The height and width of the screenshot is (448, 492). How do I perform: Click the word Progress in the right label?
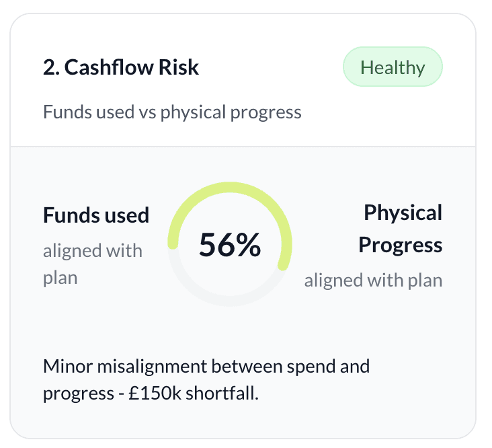[401, 246]
